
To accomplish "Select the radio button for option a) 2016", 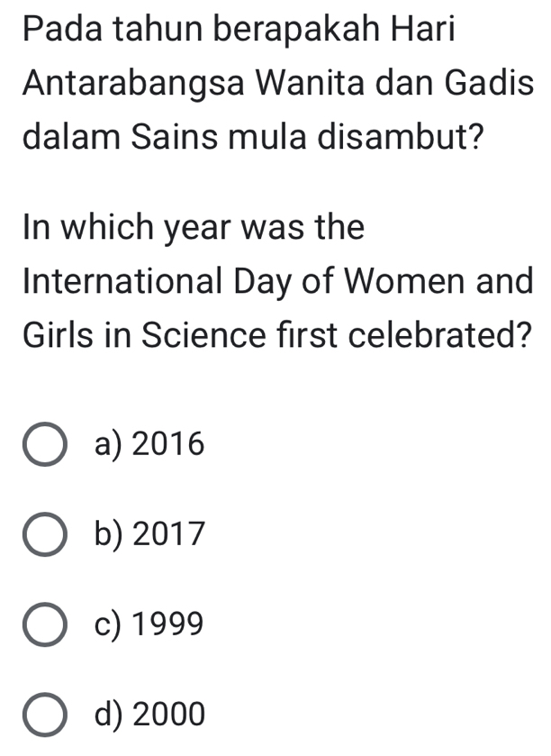I will (44, 442).
